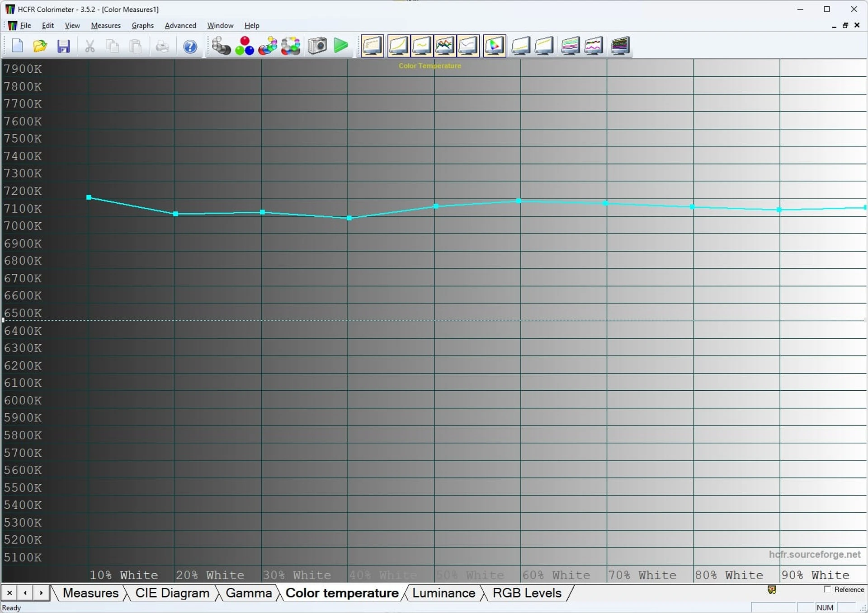Measure secondaries with the diagonal multicolor balls icon
The width and height of the screenshot is (868, 613).
(268, 46)
